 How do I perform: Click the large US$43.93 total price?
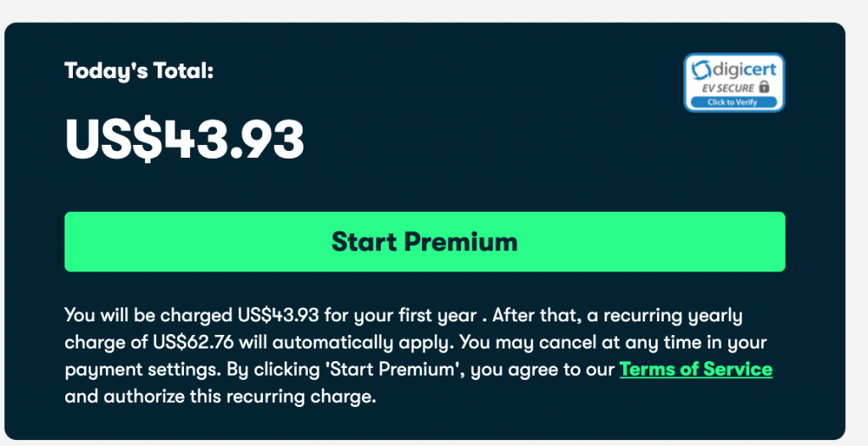(184, 139)
